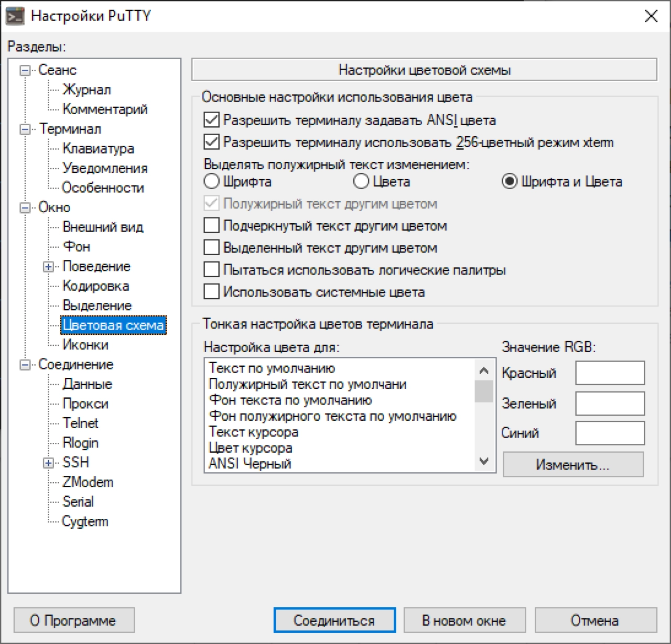Open the Клавиатура section

click(98, 148)
